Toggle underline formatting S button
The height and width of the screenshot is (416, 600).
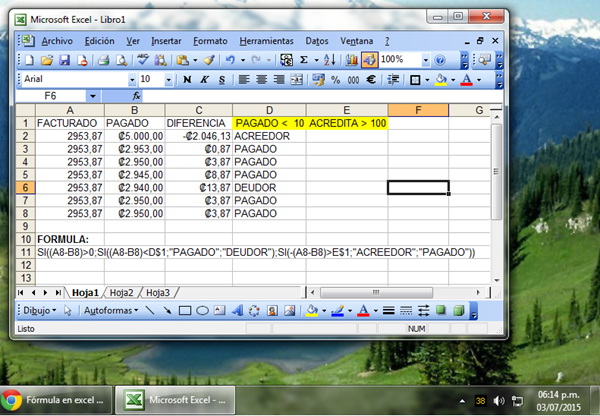(222, 80)
